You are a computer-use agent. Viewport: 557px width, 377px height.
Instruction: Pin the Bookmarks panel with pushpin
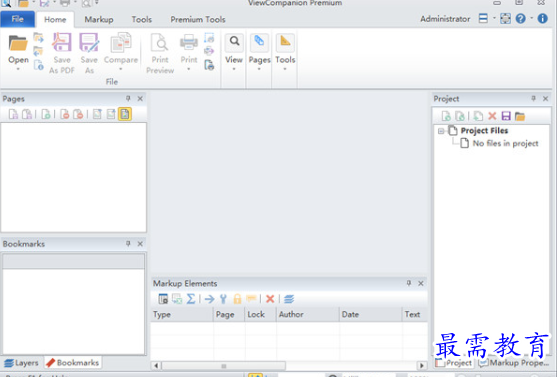click(128, 243)
